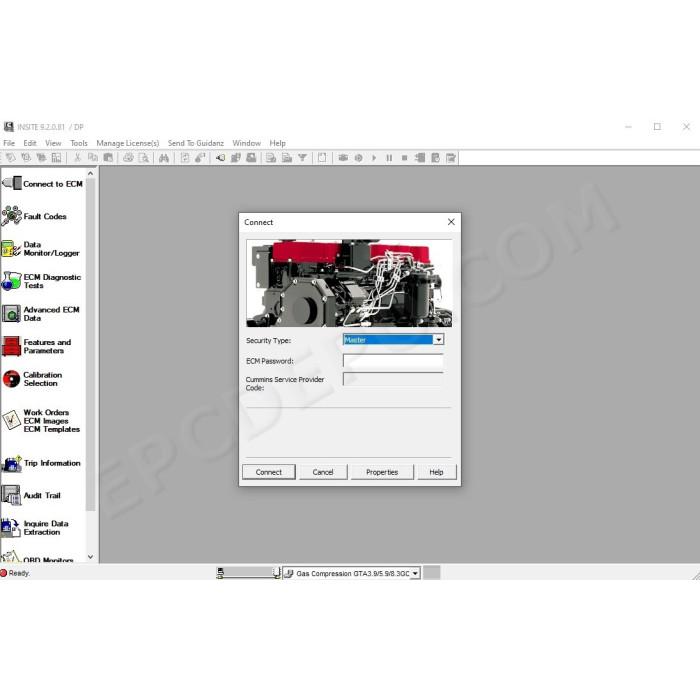Open the Security Type dropdown

point(438,340)
